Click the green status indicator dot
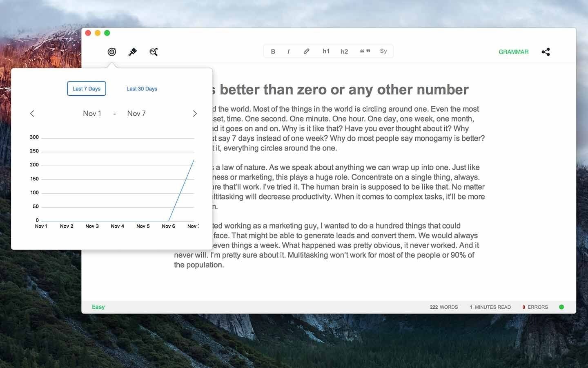The image size is (588, 368). (x=561, y=306)
